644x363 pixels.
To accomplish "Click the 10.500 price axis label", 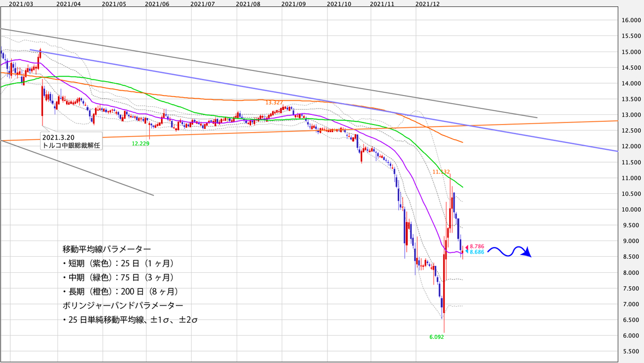I will (631, 194).
